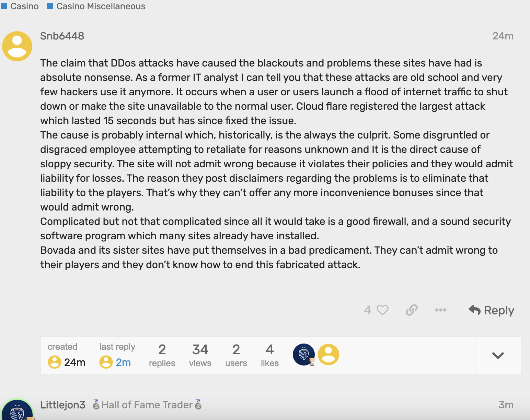The width and height of the screenshot is (530, 420).
Task: Show who liked via the 4 count
Action: (x=367, y=310)
